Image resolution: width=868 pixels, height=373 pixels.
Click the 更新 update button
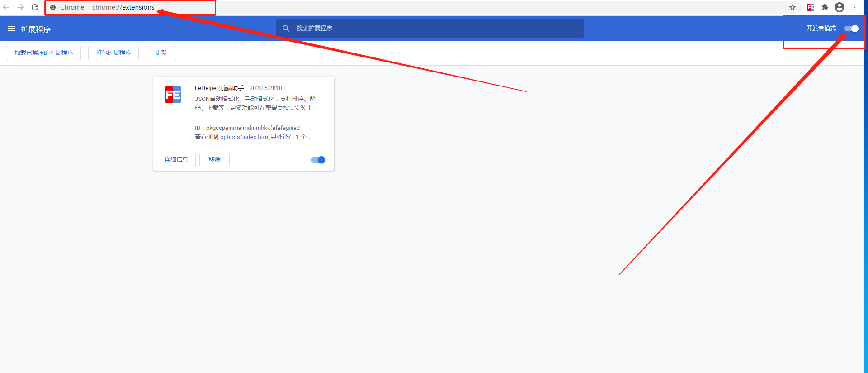point(161,53)
